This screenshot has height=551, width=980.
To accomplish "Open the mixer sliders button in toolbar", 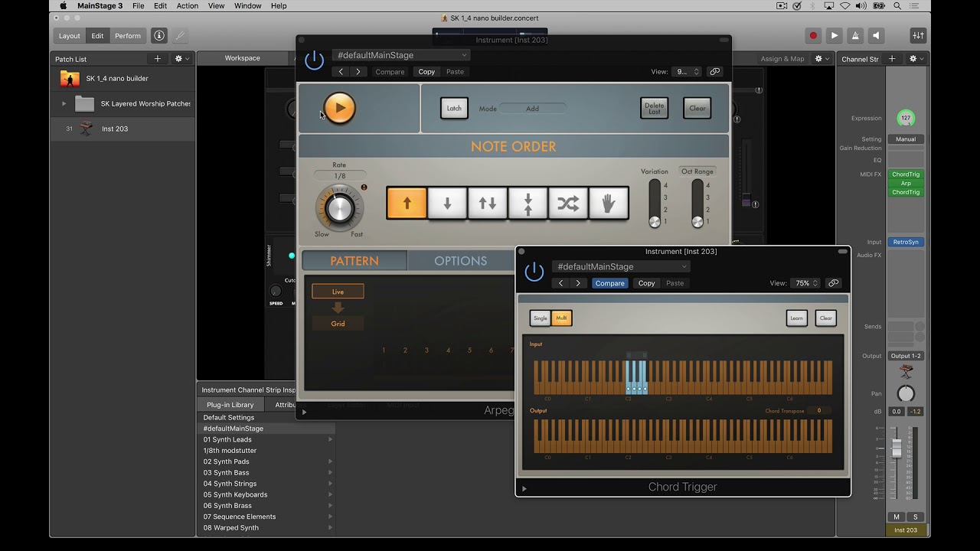I will point(918,35).
